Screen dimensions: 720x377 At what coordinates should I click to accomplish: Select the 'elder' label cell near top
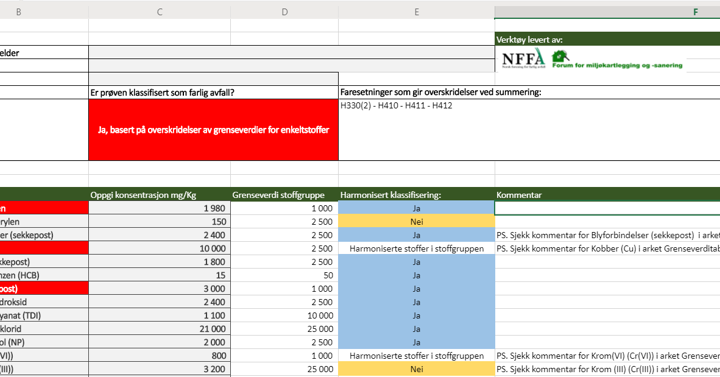[44, 52]
